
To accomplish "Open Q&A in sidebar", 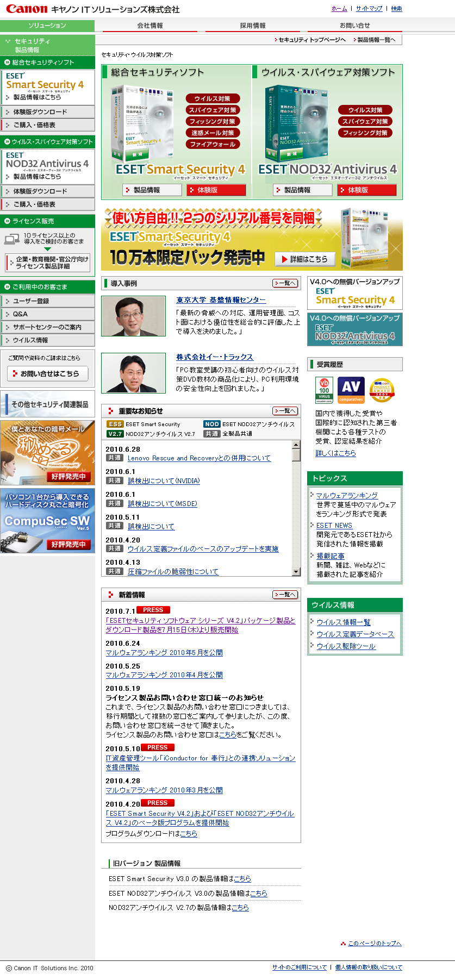I will (x=47, y=314).
